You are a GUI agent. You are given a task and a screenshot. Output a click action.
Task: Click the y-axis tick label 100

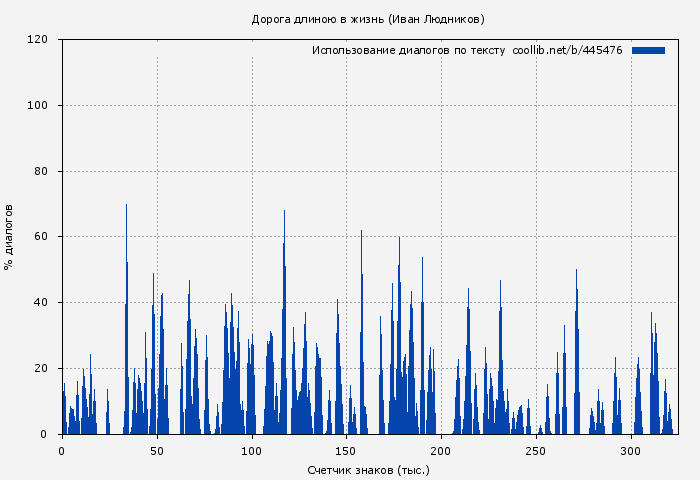(x=39, y=106)
